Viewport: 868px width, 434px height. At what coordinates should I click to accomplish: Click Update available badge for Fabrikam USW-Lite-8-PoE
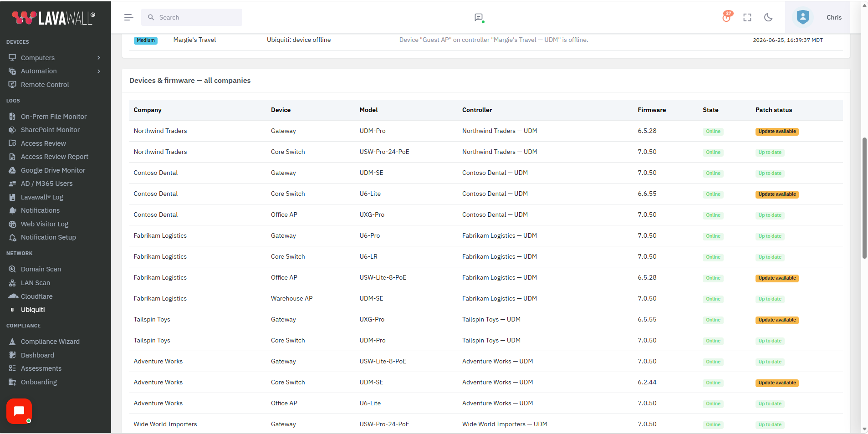777,278
